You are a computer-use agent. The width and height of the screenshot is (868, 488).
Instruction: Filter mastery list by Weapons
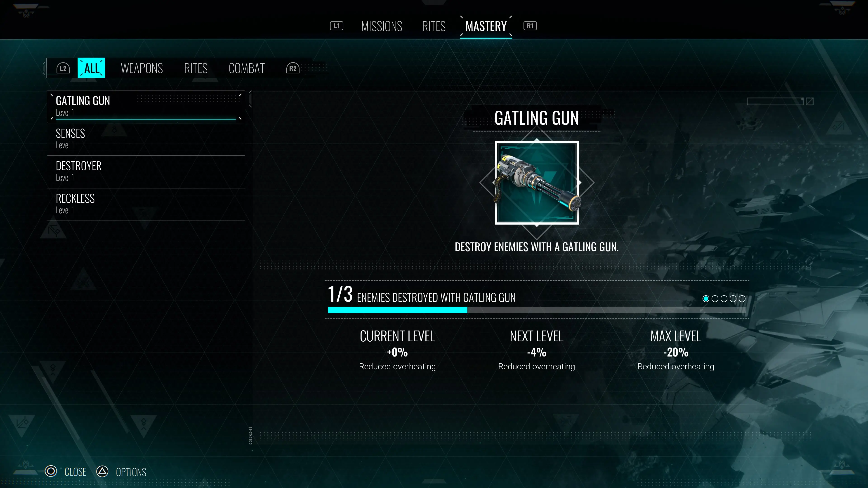click(142, 68)
